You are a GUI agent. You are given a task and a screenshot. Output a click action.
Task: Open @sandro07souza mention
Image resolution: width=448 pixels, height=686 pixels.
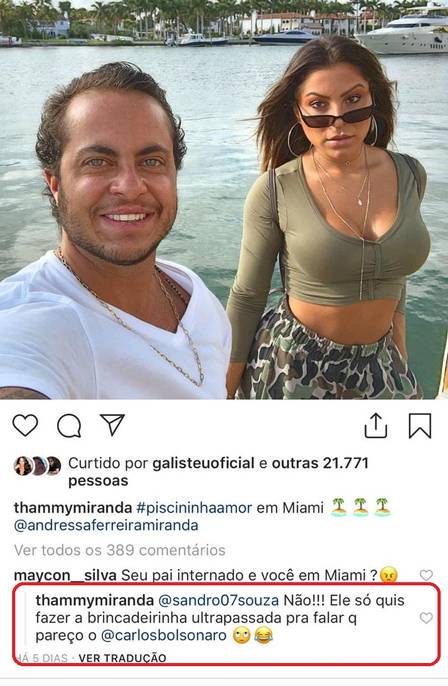click(x=218, y=600)
